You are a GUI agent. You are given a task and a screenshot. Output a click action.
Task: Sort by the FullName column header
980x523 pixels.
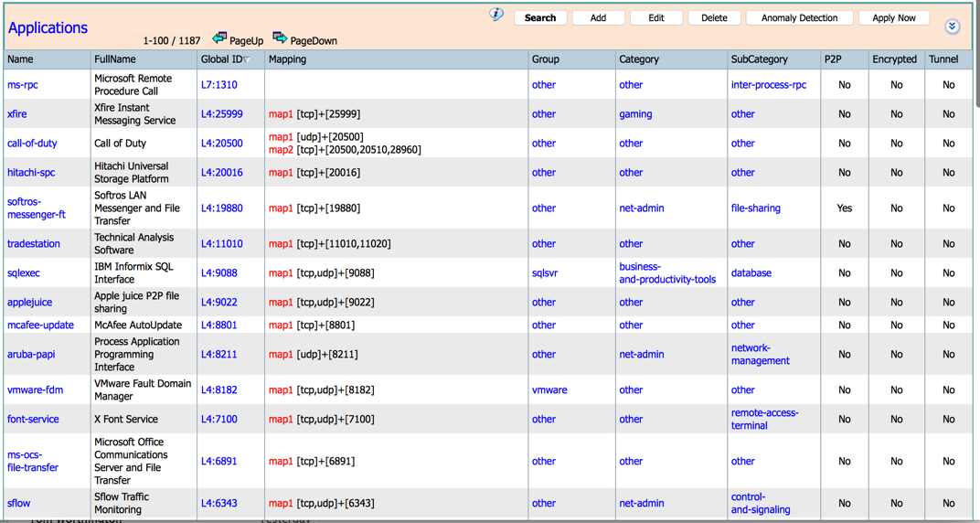[115, 59]
